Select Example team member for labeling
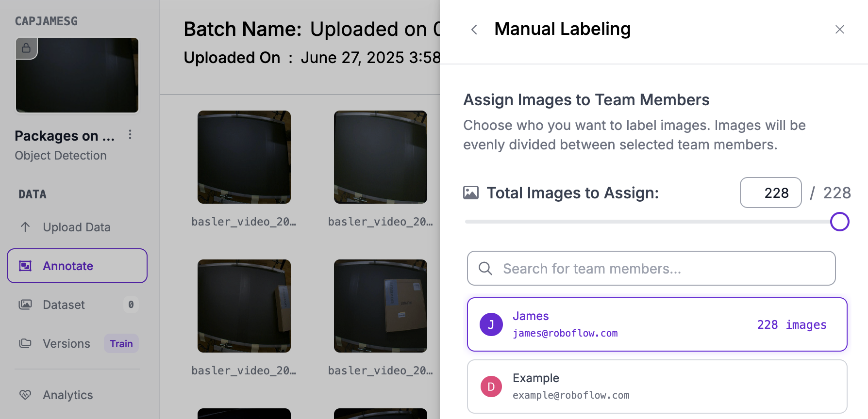The width and height of the screenshot is (868, 419). [657, 387]
